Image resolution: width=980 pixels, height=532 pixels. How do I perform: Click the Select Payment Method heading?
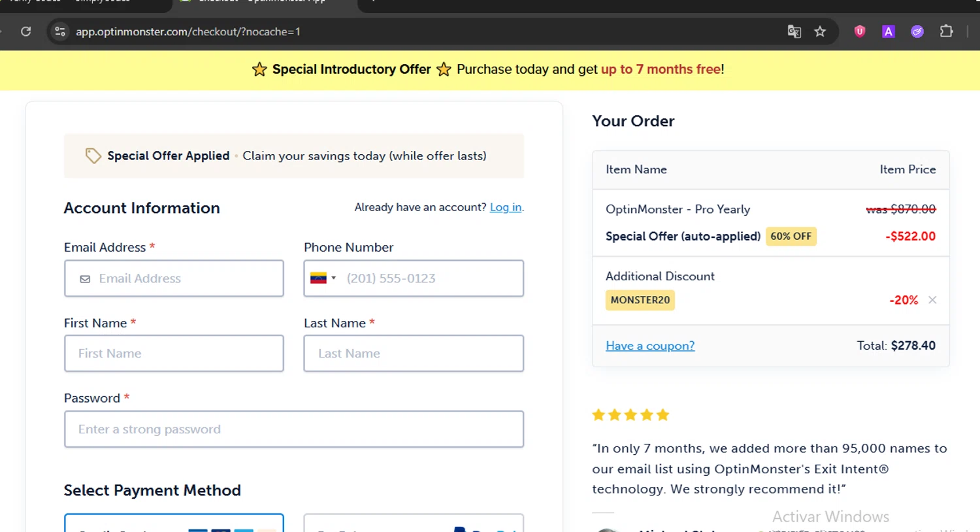[x=152, y=490]
